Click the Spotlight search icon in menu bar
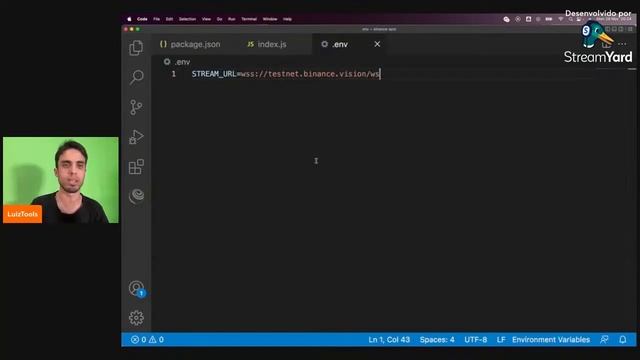Screen dimensions: 640x360 [x=570, y=19]
